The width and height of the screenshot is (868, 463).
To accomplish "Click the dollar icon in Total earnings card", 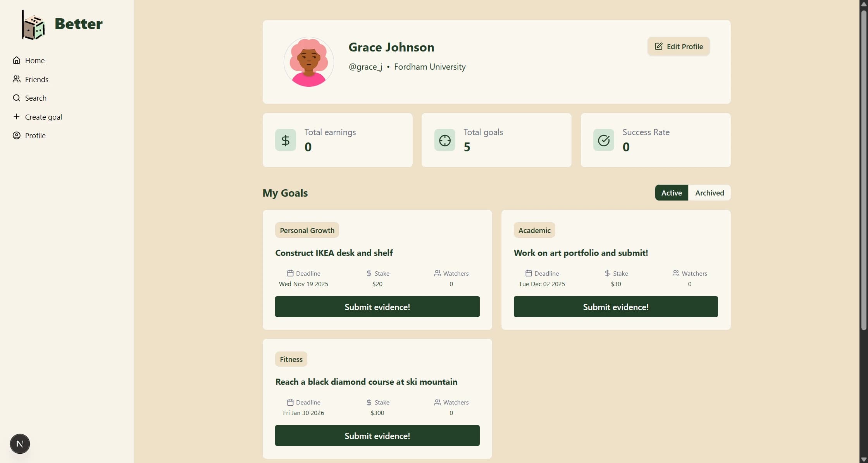I will pos(285,140).
